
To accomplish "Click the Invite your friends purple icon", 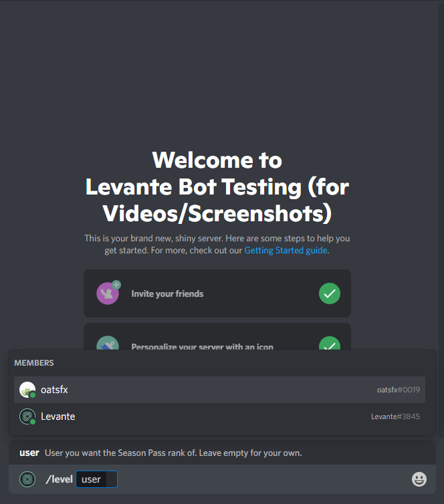I will 108,293.
